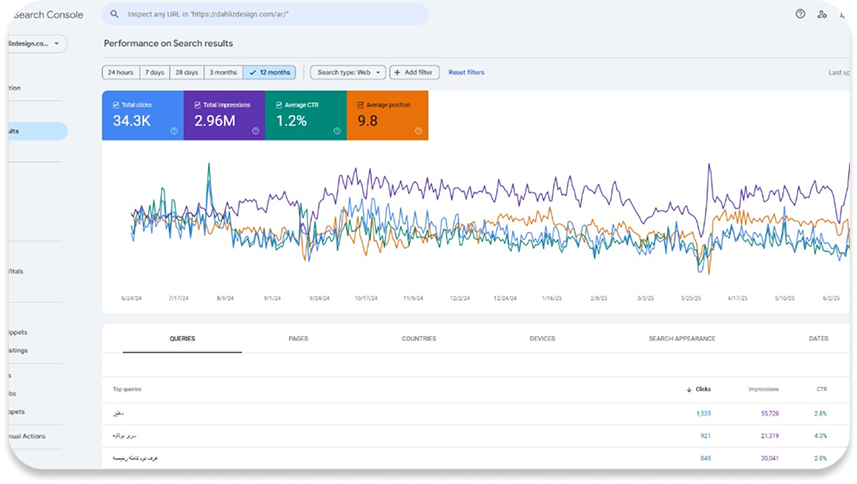Open the Countries tab

click(419, 339)
